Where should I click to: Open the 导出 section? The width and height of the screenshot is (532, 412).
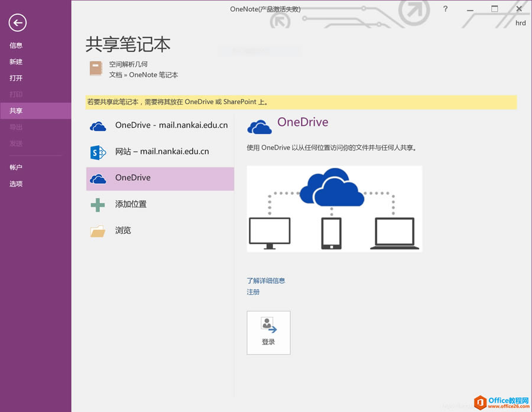coord(16,126)
